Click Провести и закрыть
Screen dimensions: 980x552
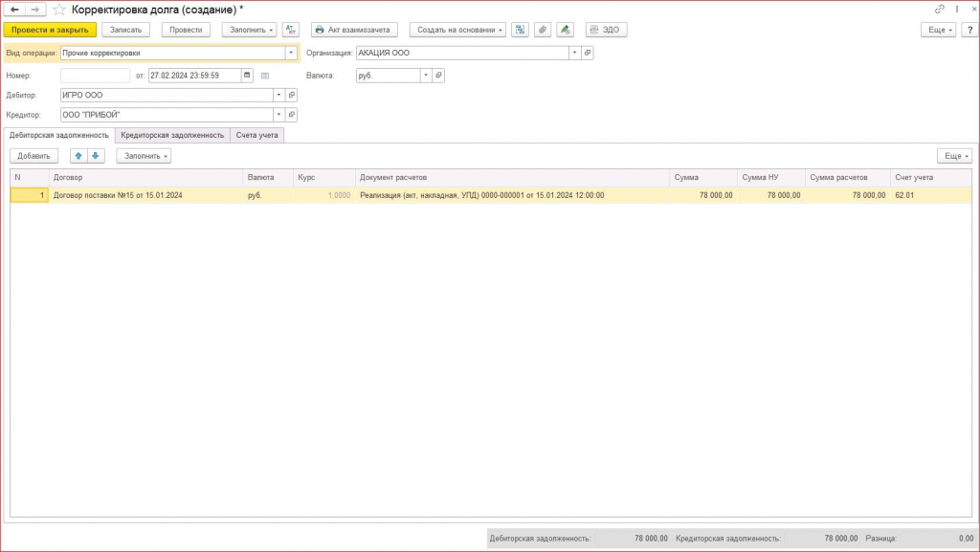pyautogui.click(x=50, y=30)
